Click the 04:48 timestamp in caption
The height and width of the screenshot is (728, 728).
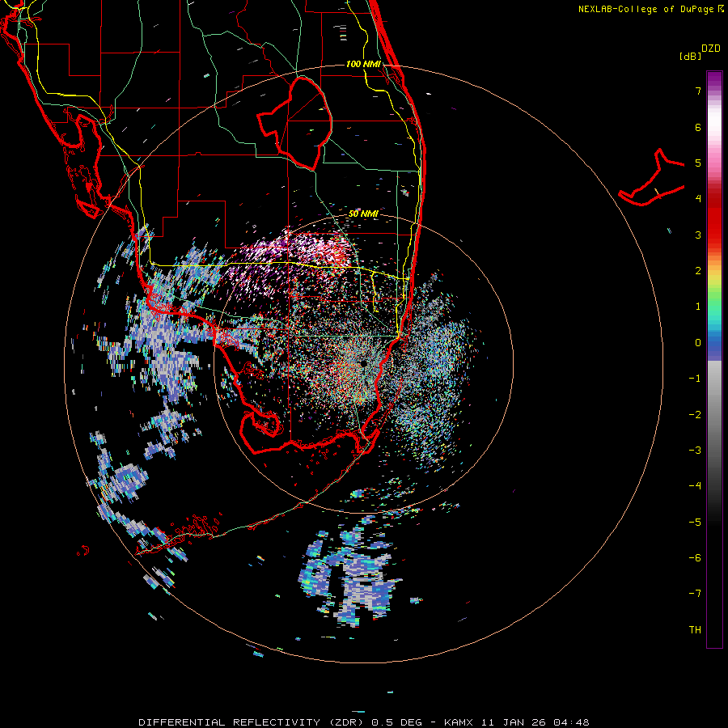(570, 722)
